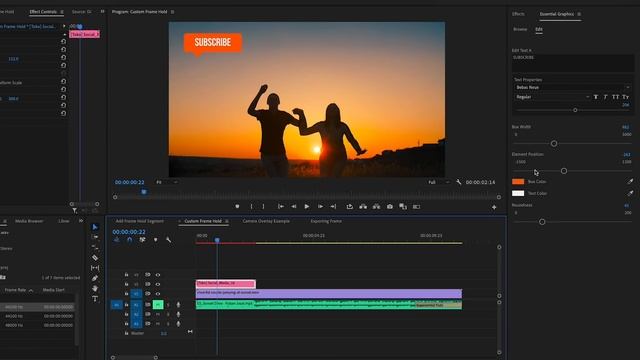Toggle All Caps text style

(x=616, y=97)
